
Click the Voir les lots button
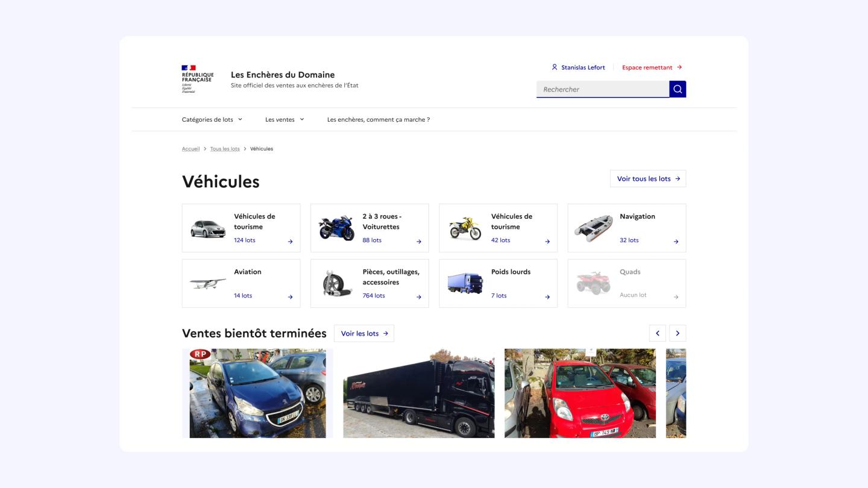(x=364, y=333)
